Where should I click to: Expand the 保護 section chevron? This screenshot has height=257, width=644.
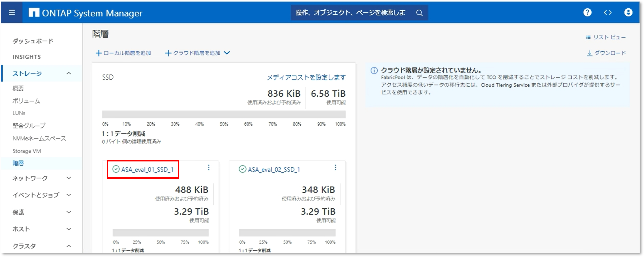click(69, 212)
